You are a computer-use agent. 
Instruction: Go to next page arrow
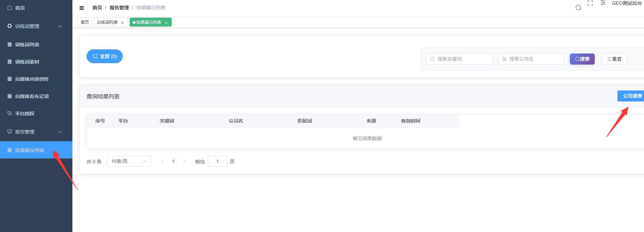coord(184,161)
